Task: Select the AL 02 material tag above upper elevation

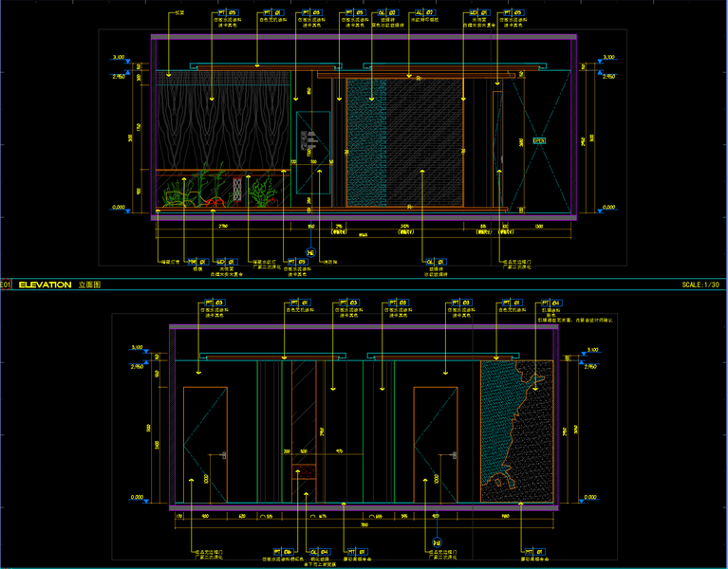Action: 424,12
